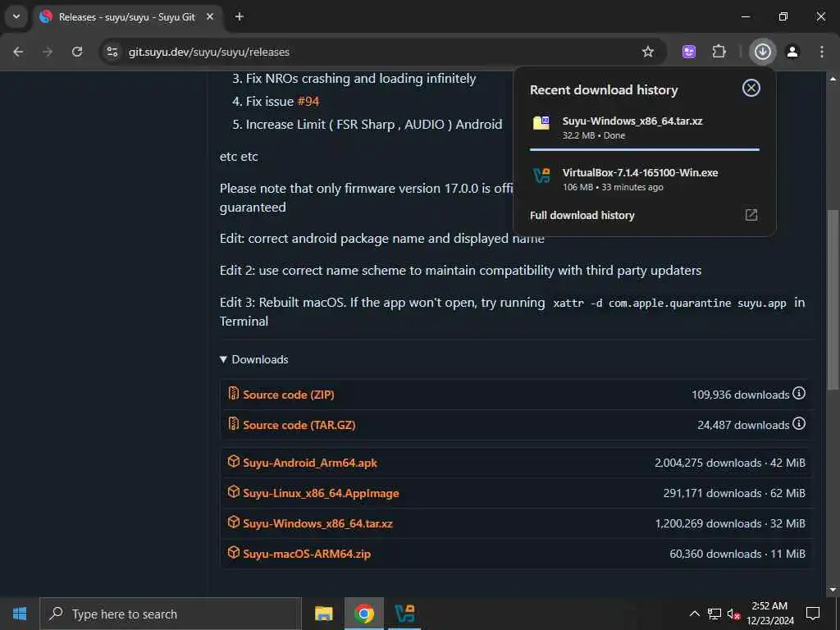Close the Releases - suyu/suyu tab
This screenshot has height=630, width=840.
(210, 16)
